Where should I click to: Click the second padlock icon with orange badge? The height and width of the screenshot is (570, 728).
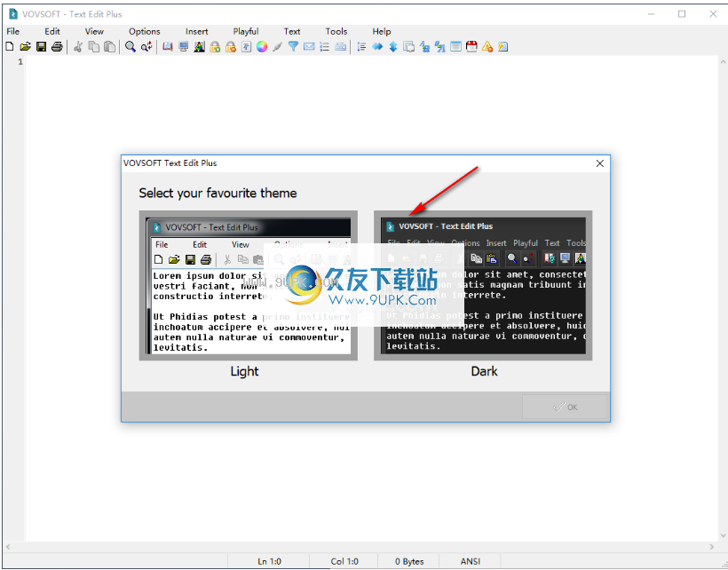[231, 46]
